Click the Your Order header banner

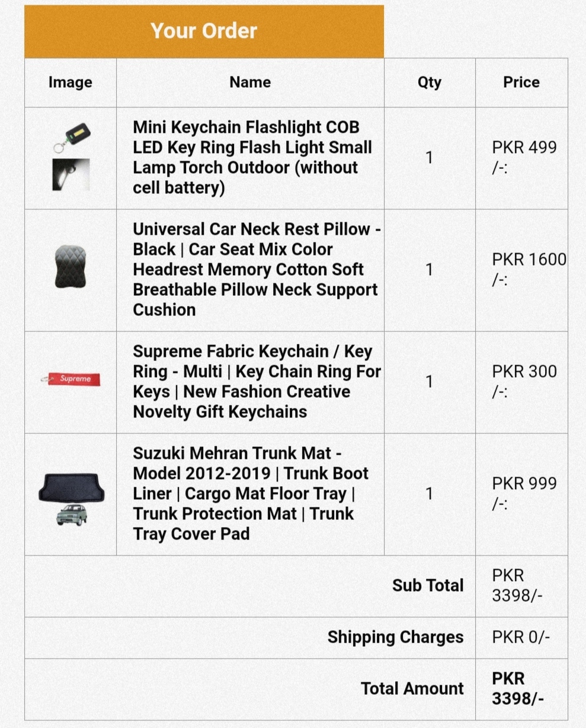pos(204,31)
